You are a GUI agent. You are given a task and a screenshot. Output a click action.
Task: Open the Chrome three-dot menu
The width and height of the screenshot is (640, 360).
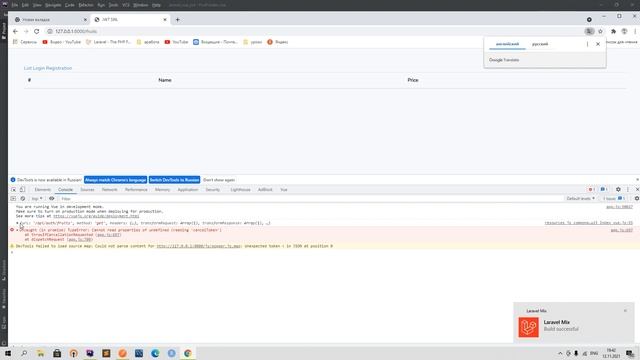click(x=635, y=31)
